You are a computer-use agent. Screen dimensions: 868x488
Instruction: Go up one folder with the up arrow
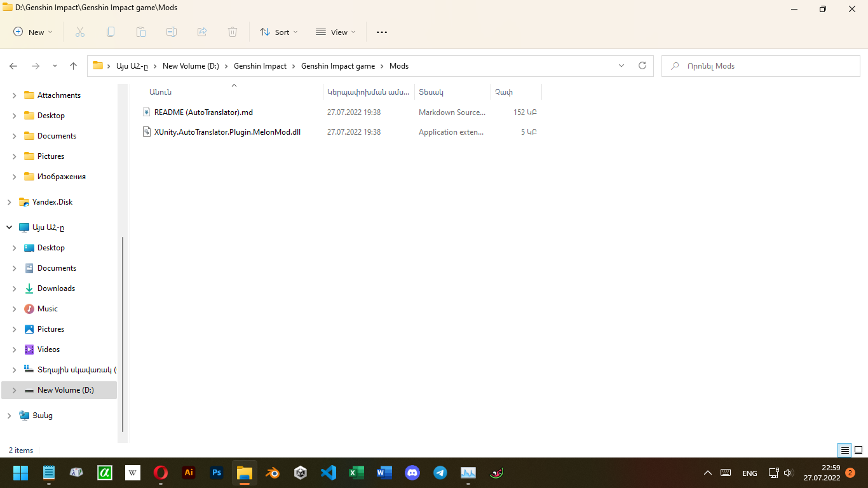click(x=74, y=66)
